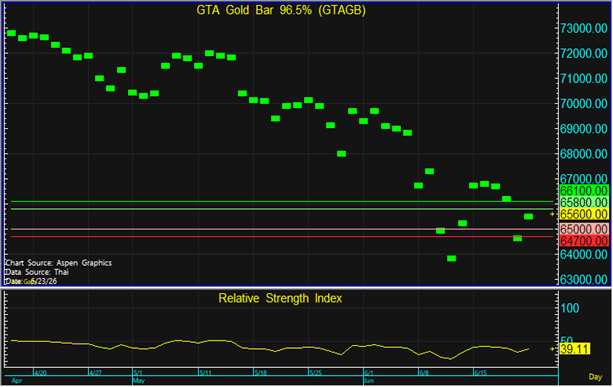
Task: Click the chart title GTA Gold Bar 96.5% (GTAGB)
Action: pos(281,10)
